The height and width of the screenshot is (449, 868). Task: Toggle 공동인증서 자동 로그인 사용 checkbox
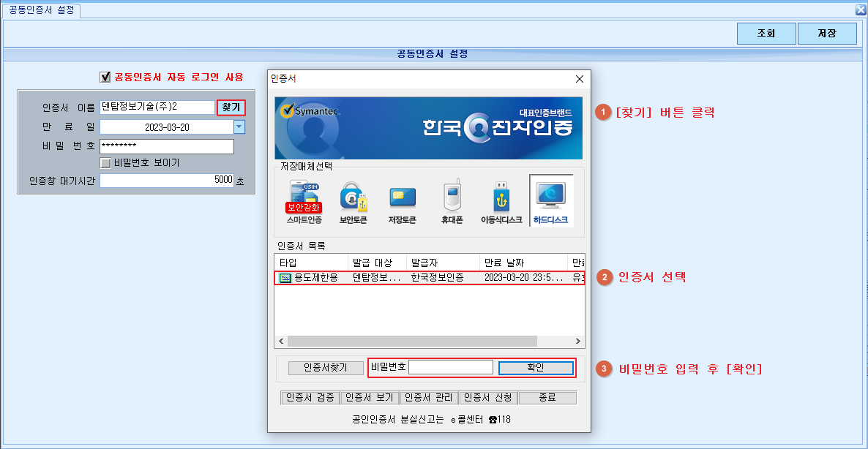click(x=105, y=78)
